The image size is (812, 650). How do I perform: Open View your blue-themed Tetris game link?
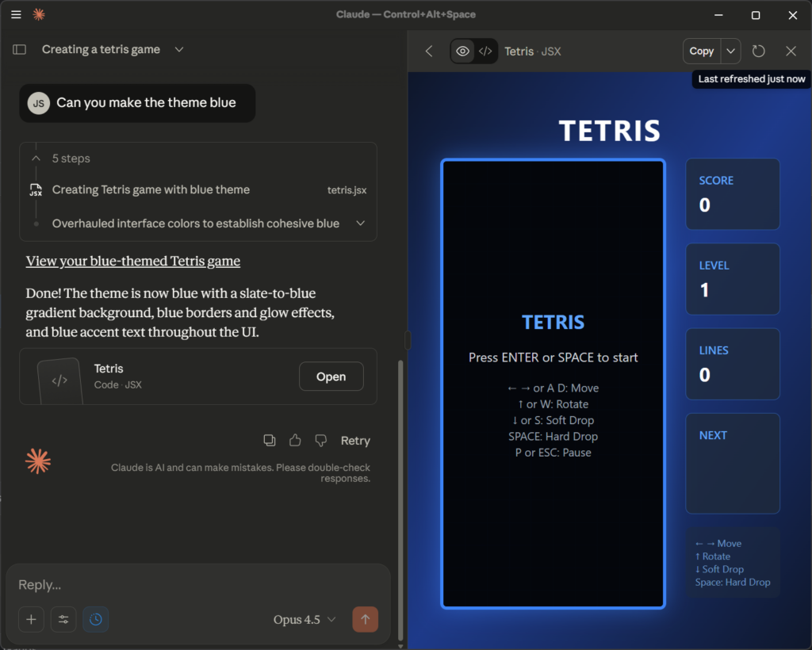point(133,261)
